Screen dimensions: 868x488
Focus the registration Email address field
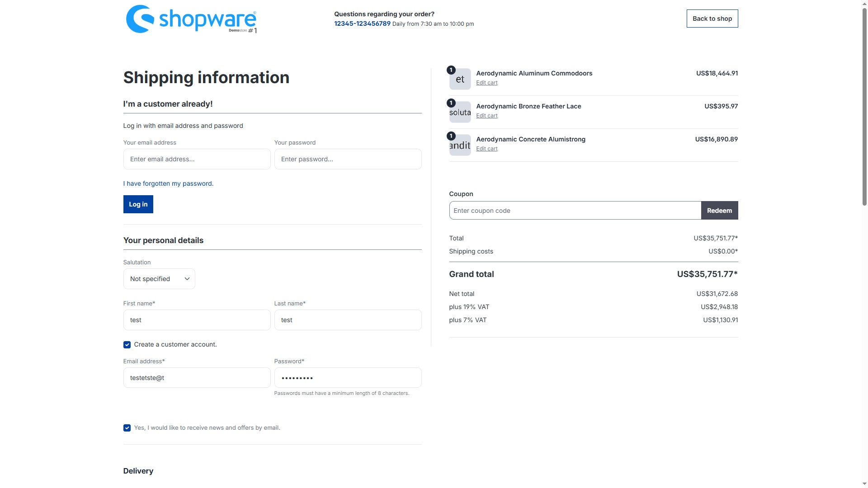click(197, 378)
